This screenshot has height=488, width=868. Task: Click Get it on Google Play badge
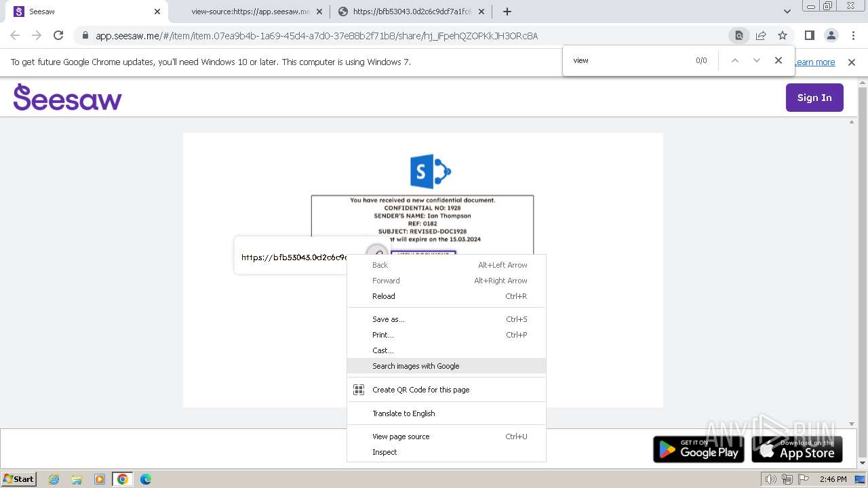point(698,449)
